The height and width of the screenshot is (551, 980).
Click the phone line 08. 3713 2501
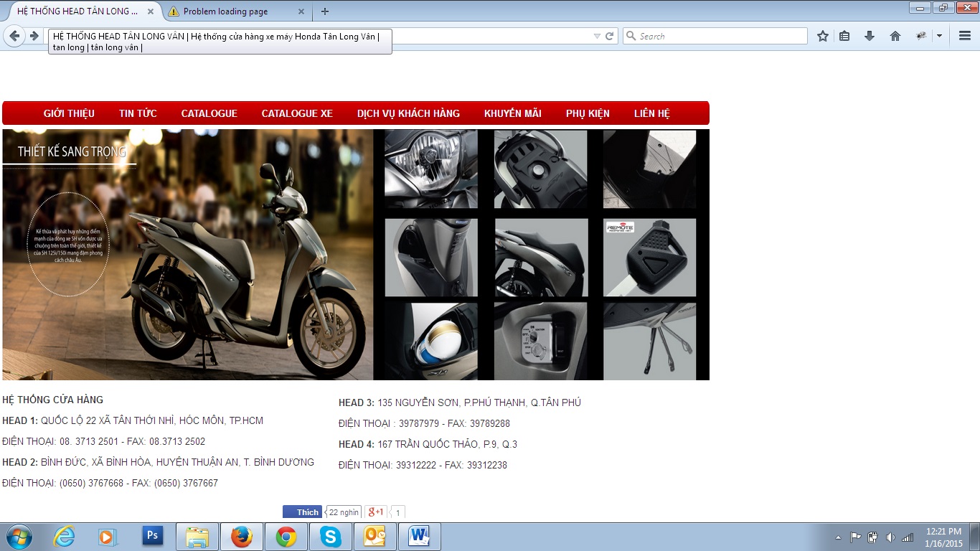103,441
